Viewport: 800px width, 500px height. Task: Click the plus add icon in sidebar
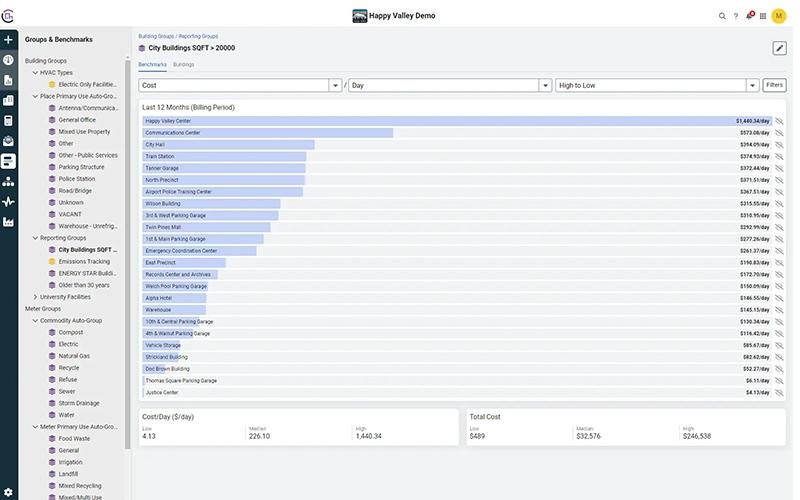click(8, 39)
